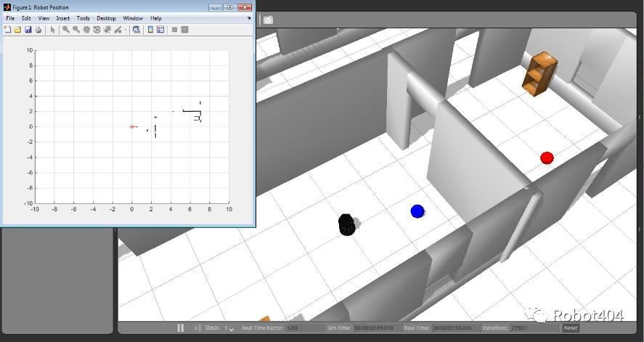The image size is (644, 342).
Task: Click the Real Time value field
Action: (x=456, y=328)
